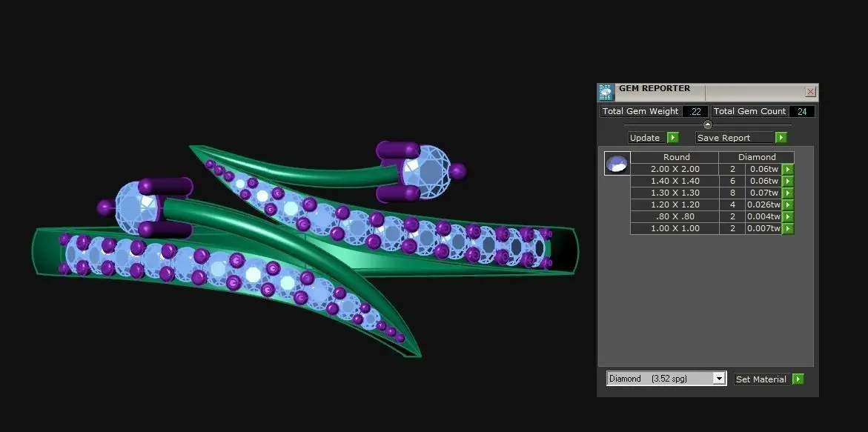Click the 0.026tw weight cell
Viewport: 868px width, 432px height.
tap(763, 205)
